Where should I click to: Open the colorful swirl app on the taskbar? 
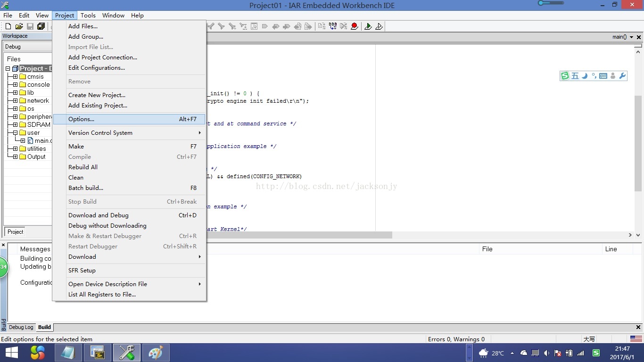(x=38, y=353)
